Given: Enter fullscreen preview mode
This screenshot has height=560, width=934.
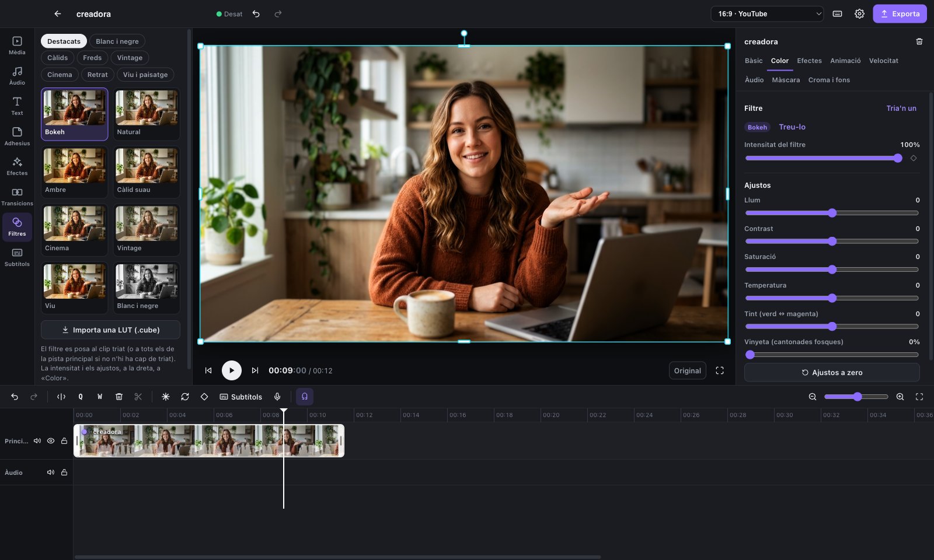Looking at the screenshot, I should (720, 370).
